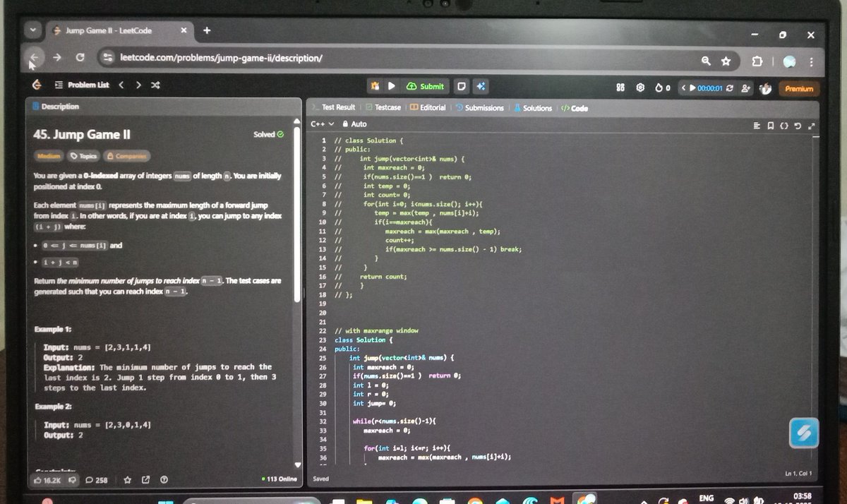Share the problem link icon
The width and height of the screenshot is (847, 504).
(x=145, y=480)
